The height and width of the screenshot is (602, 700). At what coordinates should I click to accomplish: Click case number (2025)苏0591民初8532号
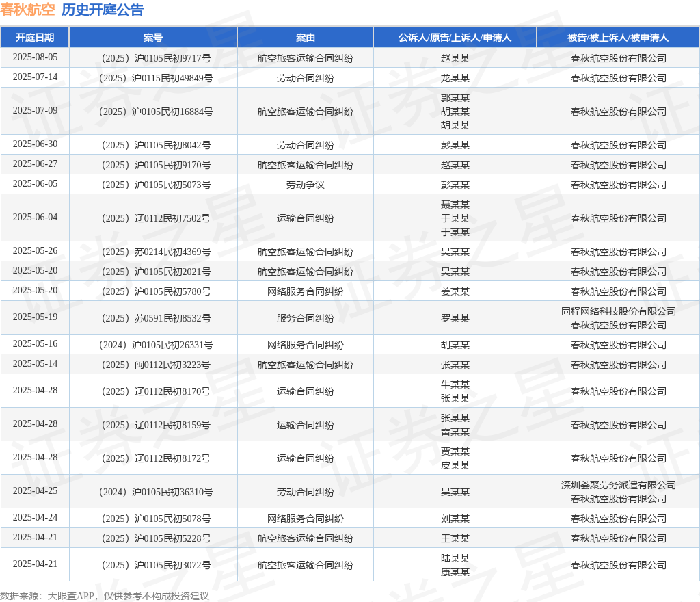(157, 318)
